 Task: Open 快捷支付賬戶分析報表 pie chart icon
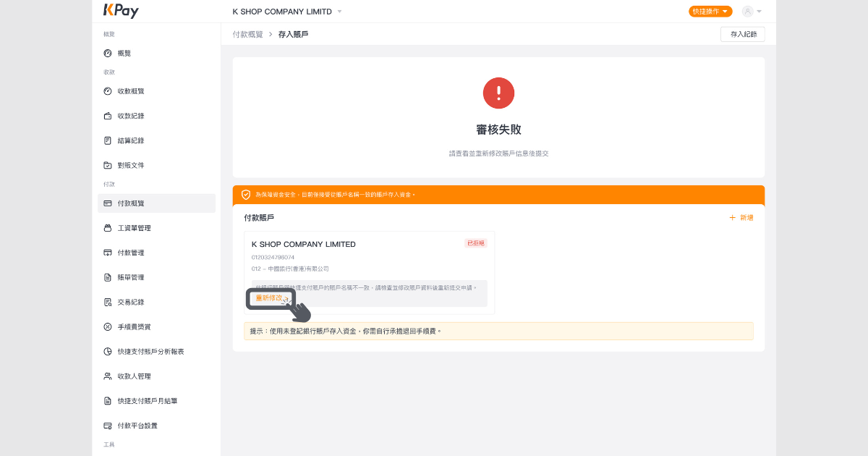(x=108, y=352)
